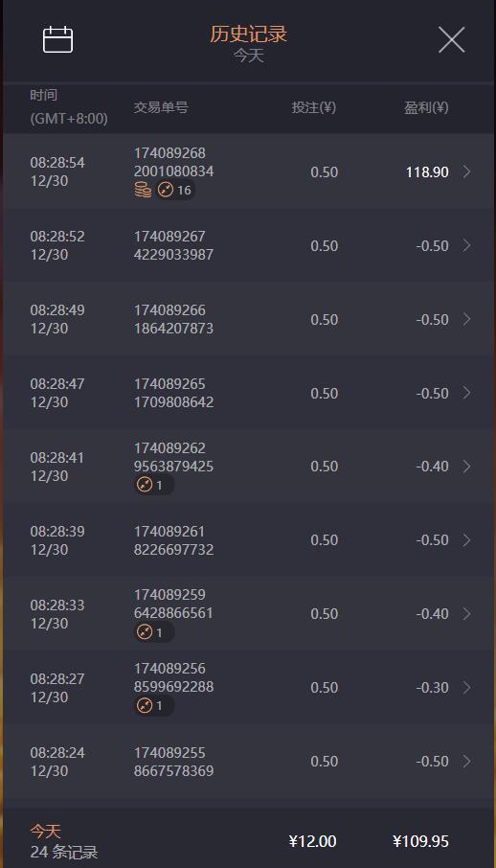The width and height of the screenshot is (496, 868).
Task: Click the 盈利(¥) column header
Action: (426, 107)
